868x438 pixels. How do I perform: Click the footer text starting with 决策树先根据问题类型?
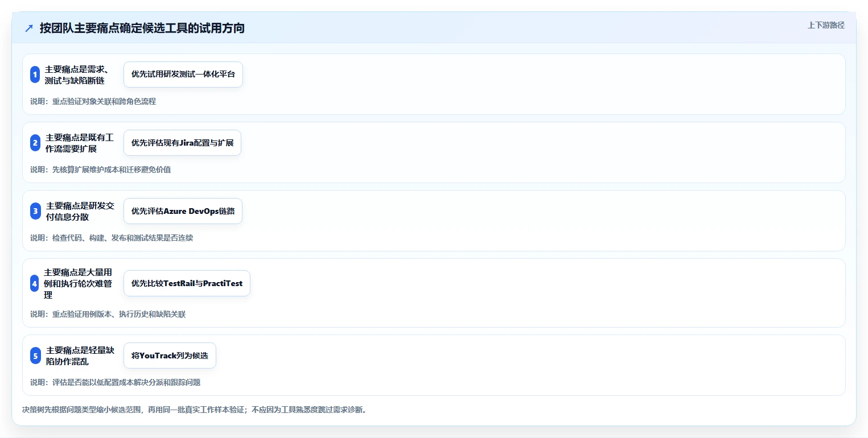pyautogui.click(x=194, y=410)
